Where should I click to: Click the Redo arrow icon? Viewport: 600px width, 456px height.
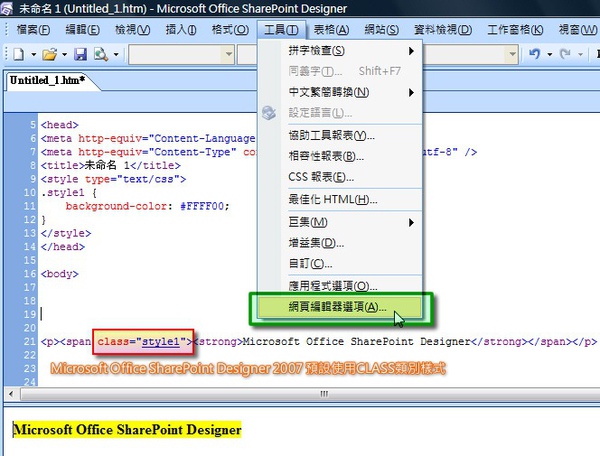565,54
